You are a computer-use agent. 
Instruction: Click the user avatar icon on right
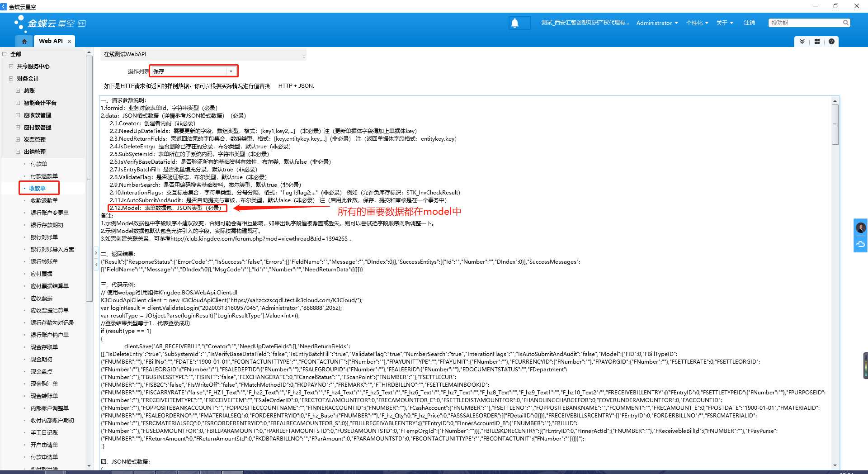pos(861,228)
